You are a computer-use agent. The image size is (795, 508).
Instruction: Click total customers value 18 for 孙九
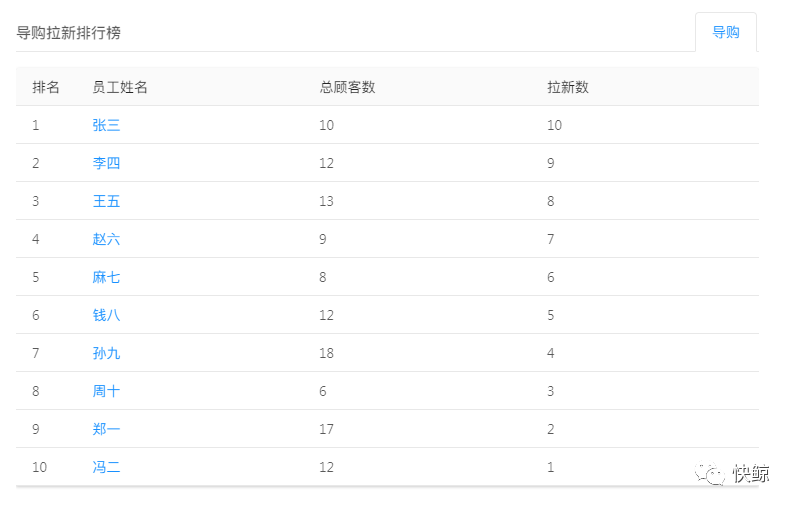327,353
